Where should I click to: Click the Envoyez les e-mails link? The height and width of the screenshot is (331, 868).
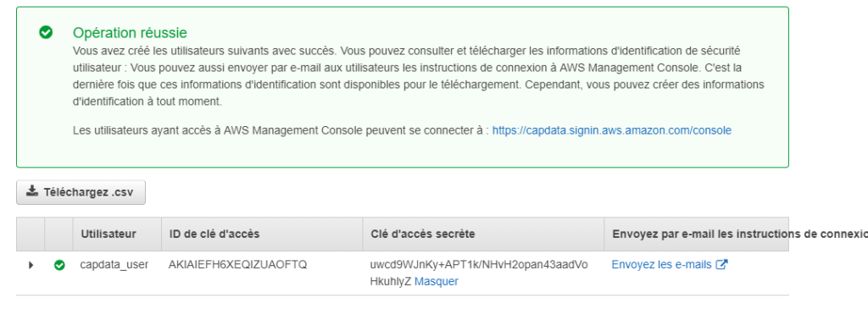(x=661, y=265)
